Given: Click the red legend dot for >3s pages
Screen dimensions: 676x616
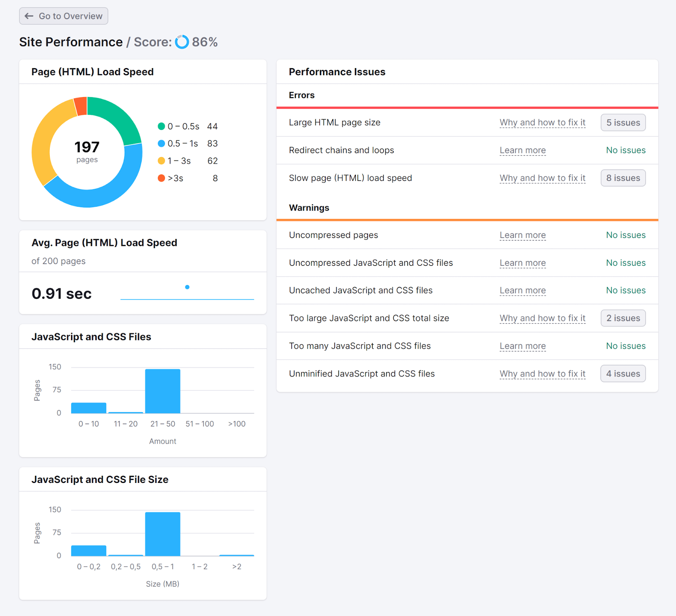Looking at the screenshot, I should click(161, 178).
